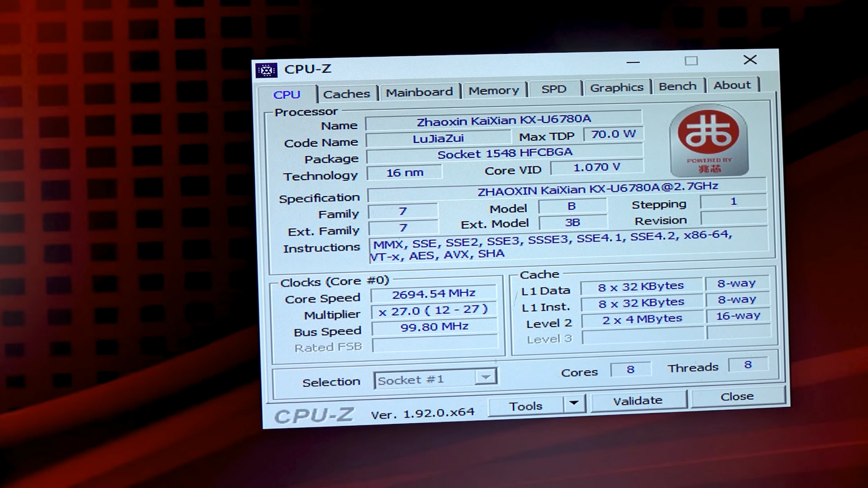Click the Threads count value
Viewport: 868px width, 488px height.
[748, 365]
